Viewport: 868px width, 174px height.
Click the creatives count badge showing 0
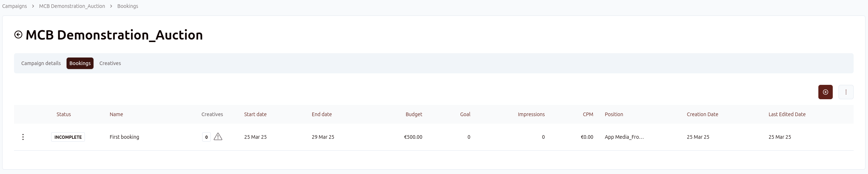click(206, 137)
